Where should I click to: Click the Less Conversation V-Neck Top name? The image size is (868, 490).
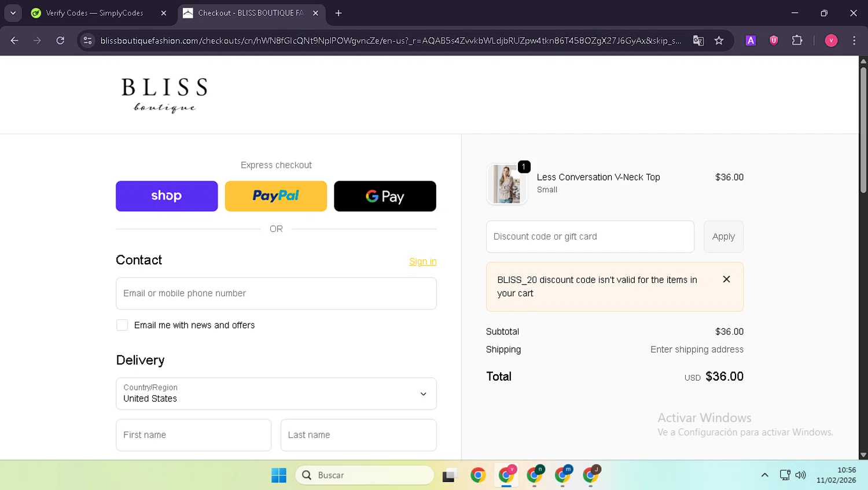598,177
